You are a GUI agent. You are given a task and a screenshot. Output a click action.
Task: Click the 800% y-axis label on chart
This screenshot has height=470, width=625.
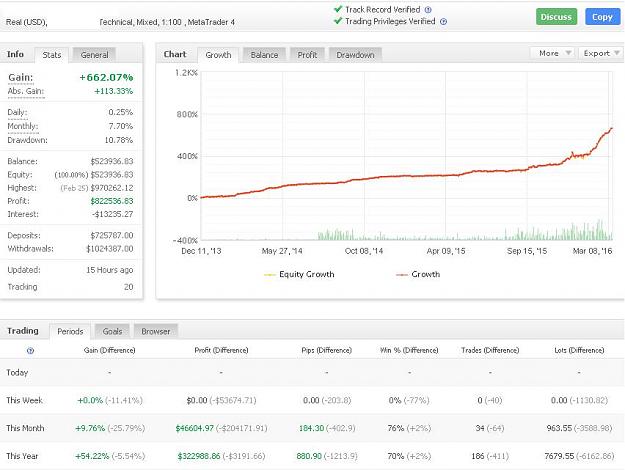(x=187, y=114)
